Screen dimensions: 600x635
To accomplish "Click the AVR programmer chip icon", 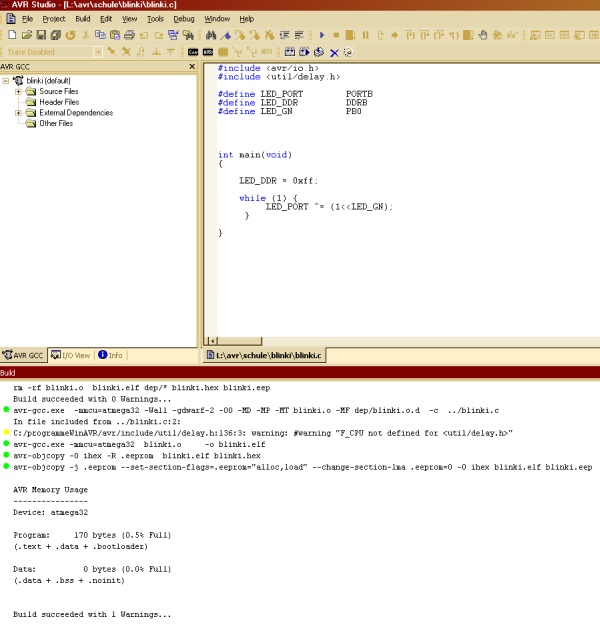I will coord(208,52).
